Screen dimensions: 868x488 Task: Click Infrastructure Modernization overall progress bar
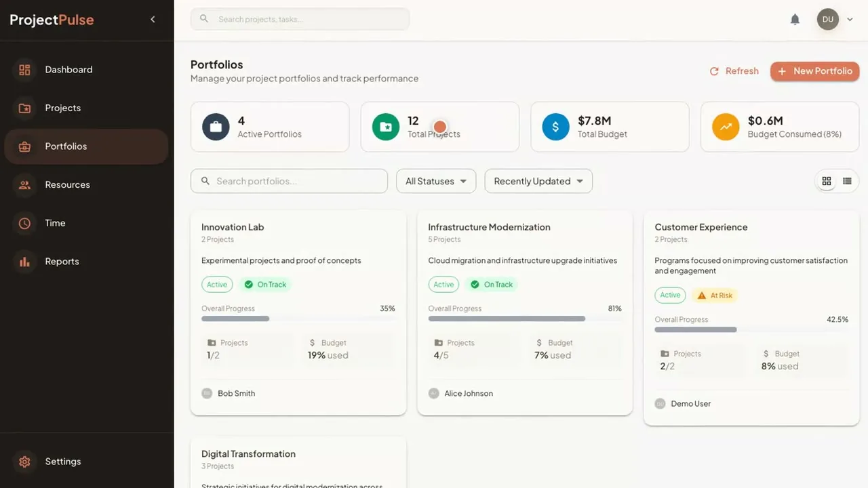tap(525, 319)
